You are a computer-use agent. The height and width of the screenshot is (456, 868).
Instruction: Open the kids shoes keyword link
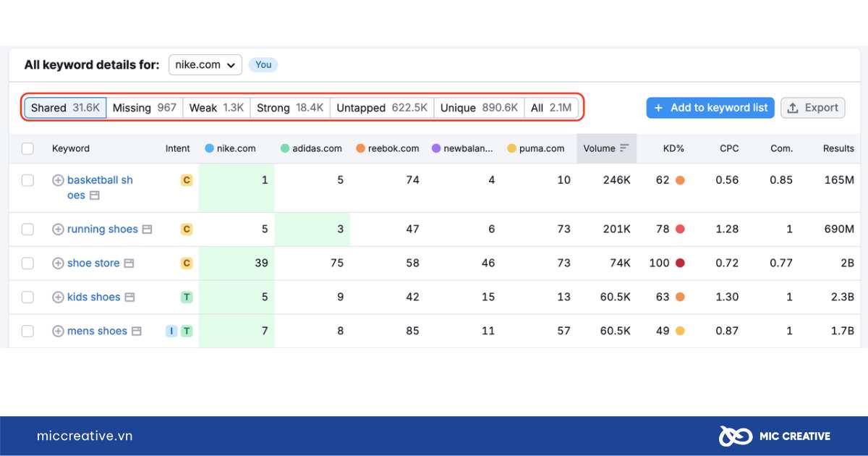[x=94, y=297]
